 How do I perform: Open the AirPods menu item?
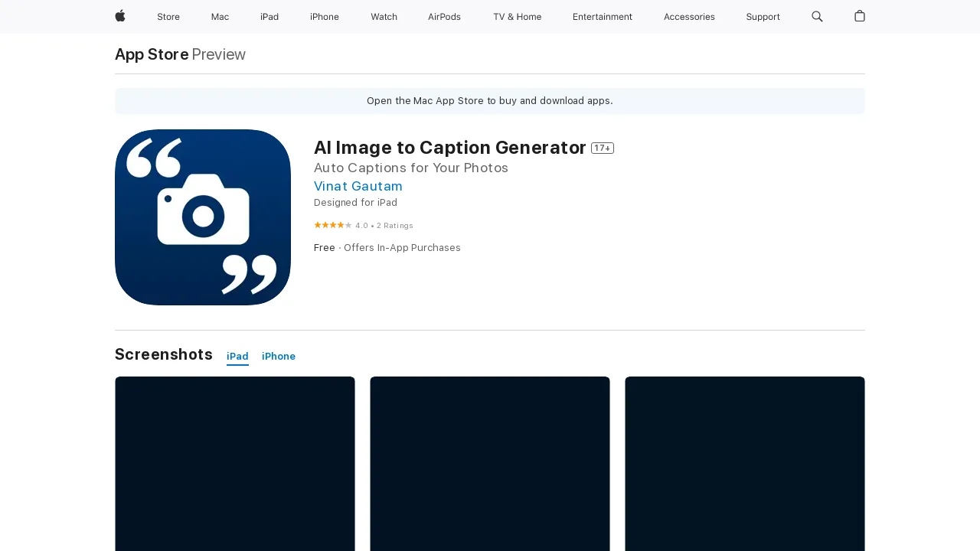pyautogui.click(x=444, y=17)
